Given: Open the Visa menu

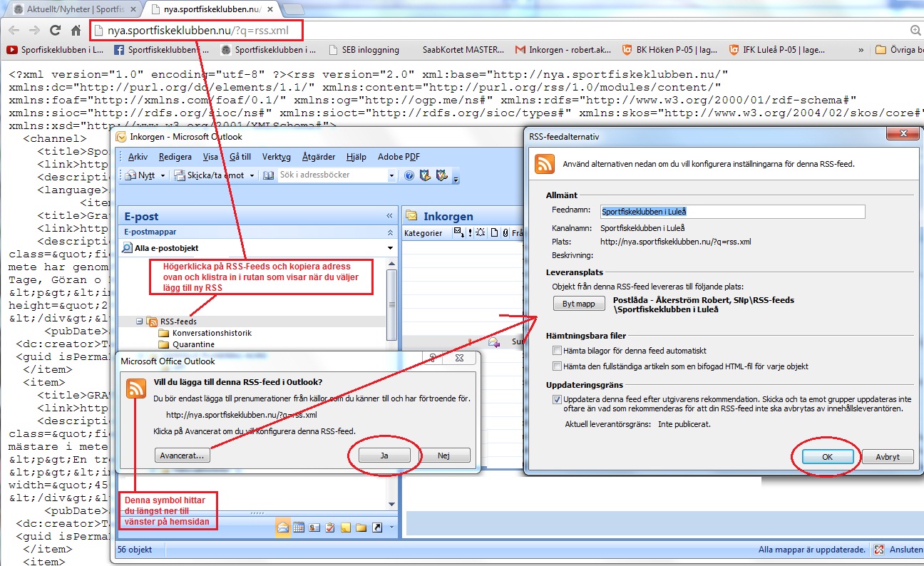Looking at the screenshot, I should point(210,157).
